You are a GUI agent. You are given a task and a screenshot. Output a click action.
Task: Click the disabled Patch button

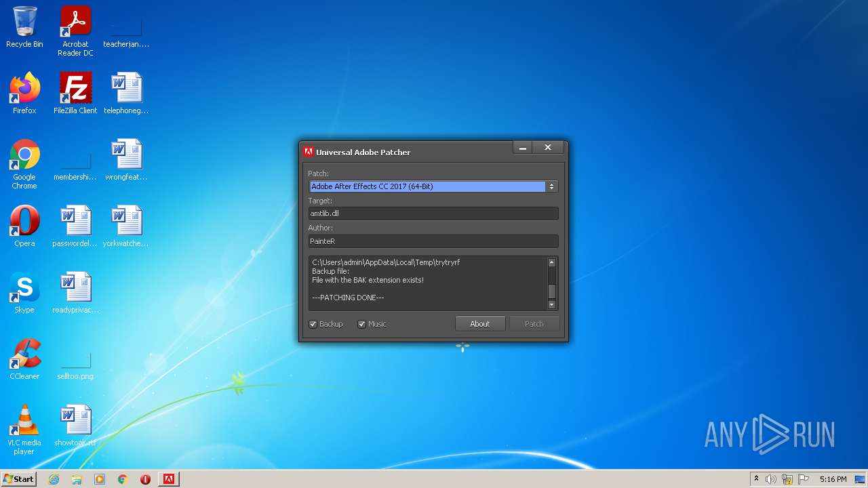534,324
